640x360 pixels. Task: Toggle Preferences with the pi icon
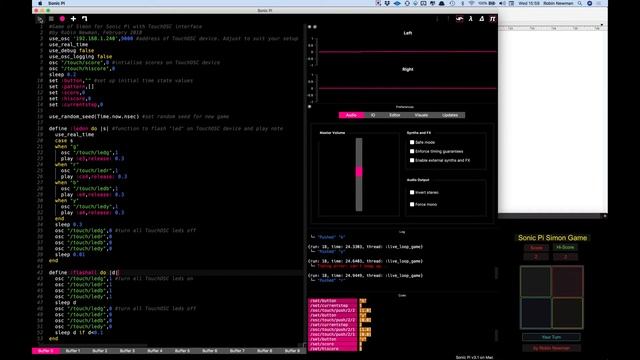pyautogui.click(x=492, y=19)
